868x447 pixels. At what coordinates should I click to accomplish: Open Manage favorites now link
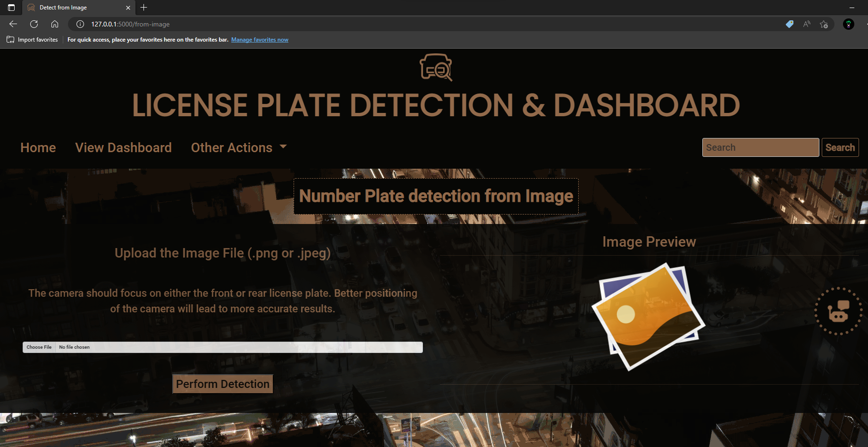pos(260,40)
